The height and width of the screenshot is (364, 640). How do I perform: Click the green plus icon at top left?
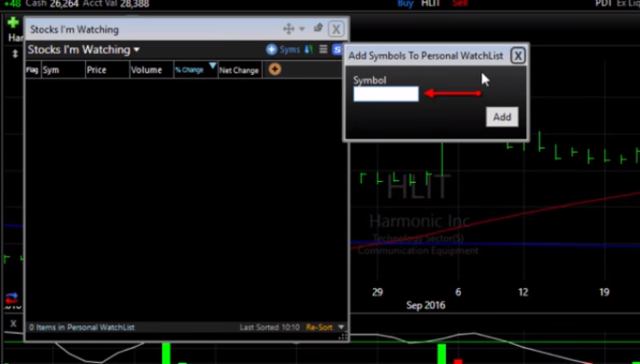[x=13, y=22]
